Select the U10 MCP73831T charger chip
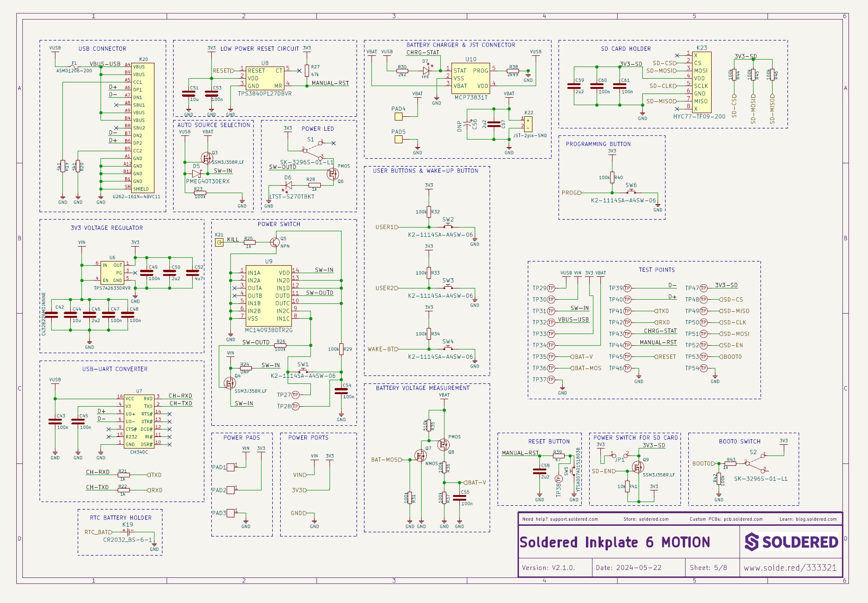 [x=471, y=78]
